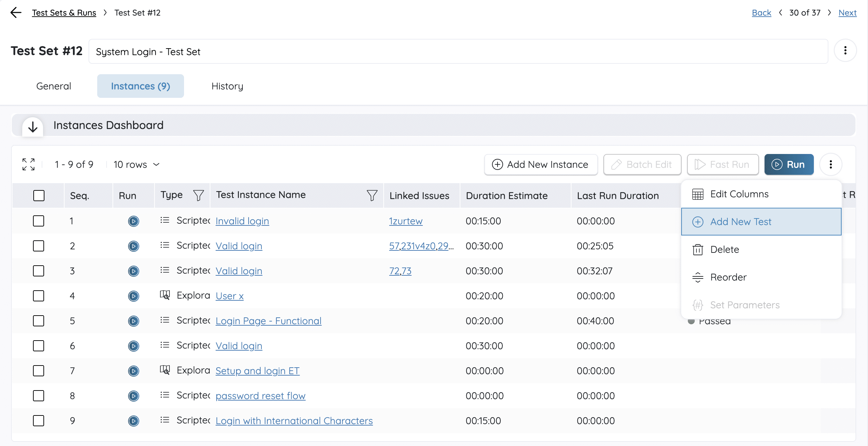Image resolution: width=868 pixels, height=446 pixels.
Task: Open the Setup and login ET link
Action: coord(257,371)
